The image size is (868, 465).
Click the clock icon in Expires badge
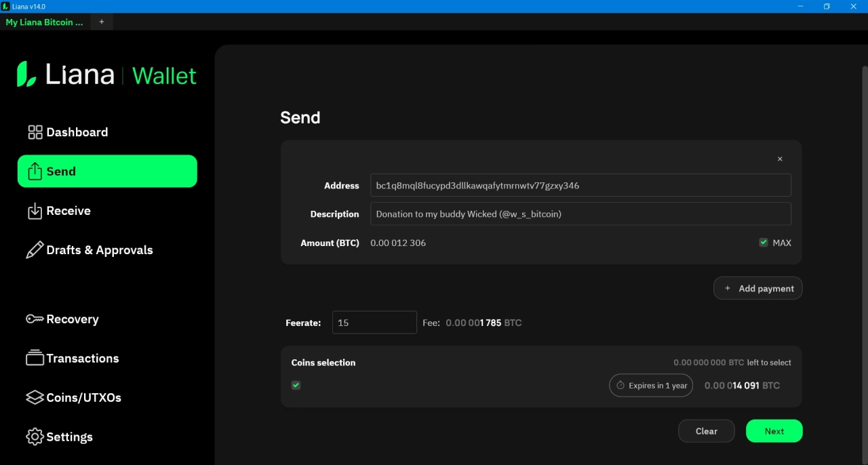(620, 385)
